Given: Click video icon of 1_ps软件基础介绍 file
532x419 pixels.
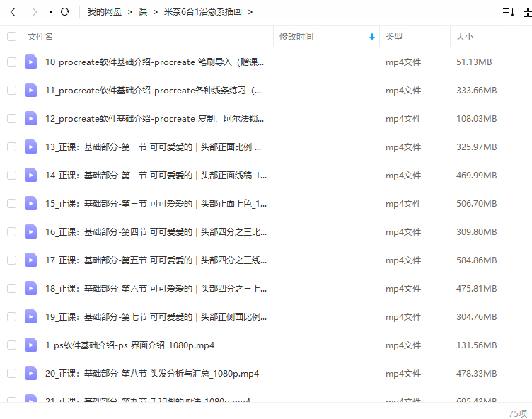Looking at the screenshot, I should click(x=31, y=345).
